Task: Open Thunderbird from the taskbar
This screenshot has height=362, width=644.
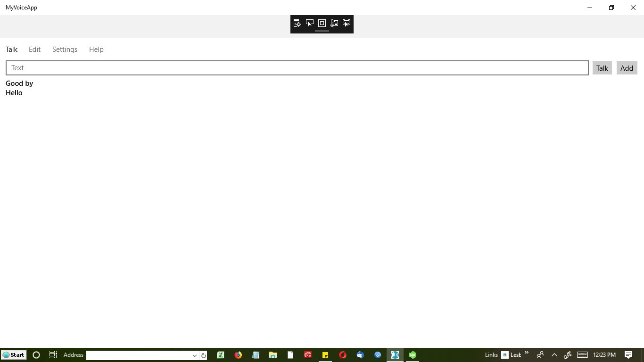Action: 360,354
